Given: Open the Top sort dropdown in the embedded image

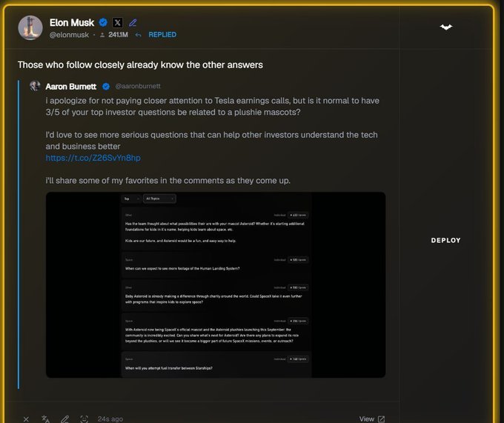Looking at the screenshot, I should tap(131, 199).
